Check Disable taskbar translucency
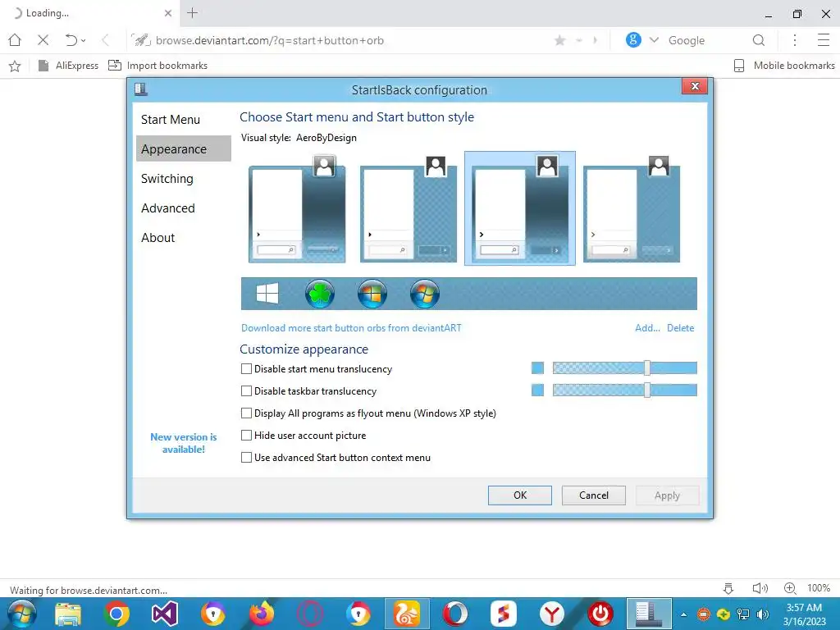Image resolution: width=840 pixels, height=630 pixels. click(246, 391)
